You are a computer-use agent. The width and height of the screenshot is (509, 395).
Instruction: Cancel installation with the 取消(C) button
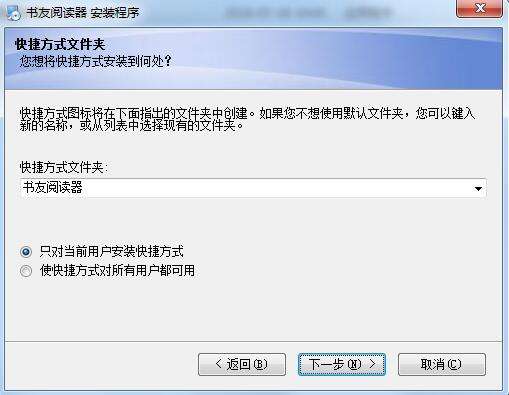click(x=442, y=364)
